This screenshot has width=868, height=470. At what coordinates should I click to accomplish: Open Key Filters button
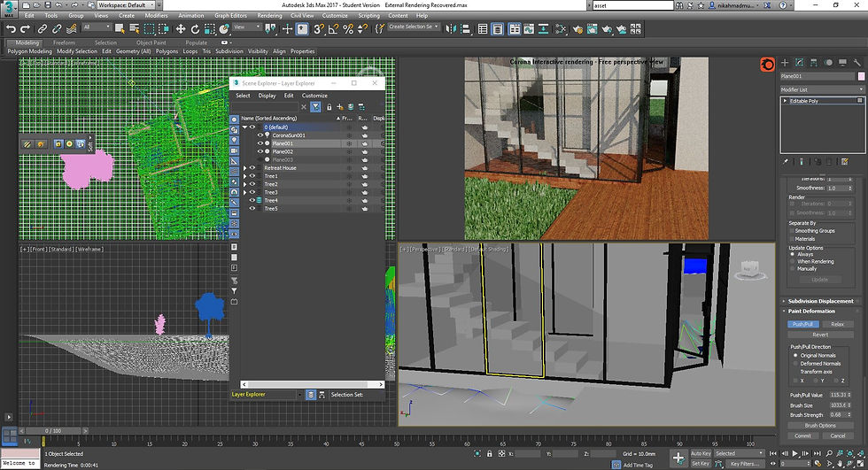pyautogui.click(x=745, y=464)
